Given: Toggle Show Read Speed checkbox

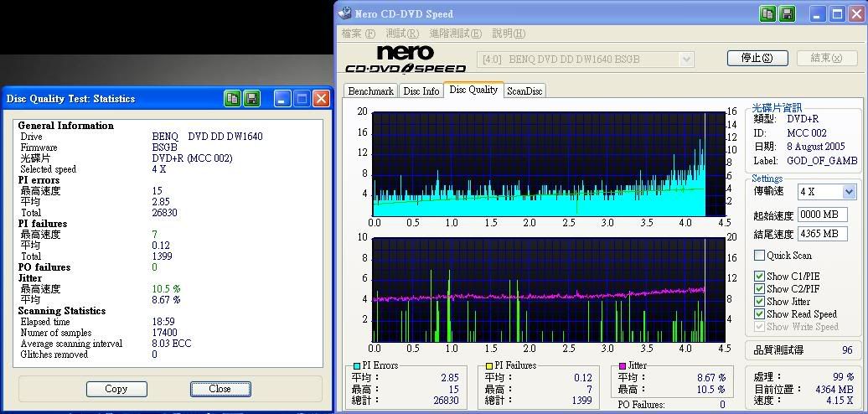Looking at the screenshot, I should (x=759, y=314).
